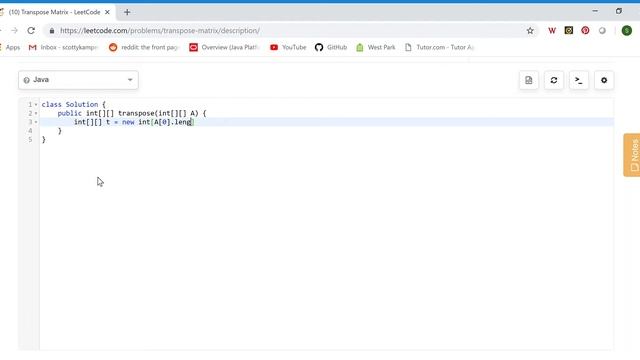Open the code notes file icon
The image size is (640, 360).
(x=529, y=80)
